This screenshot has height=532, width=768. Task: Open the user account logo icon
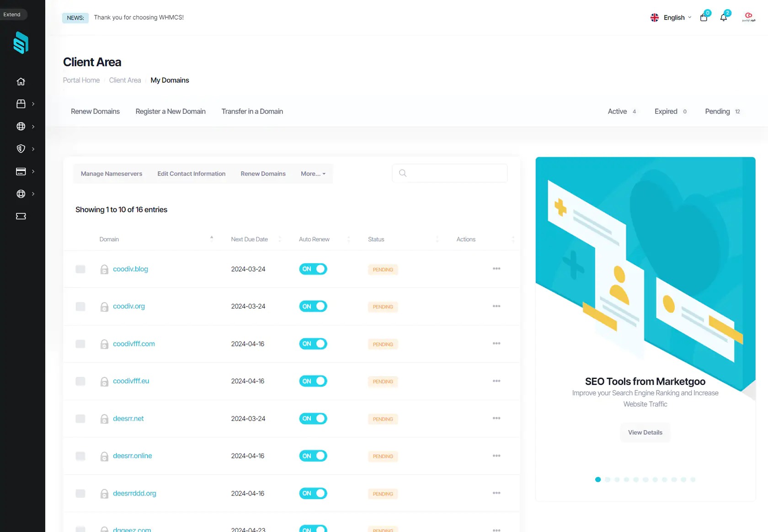[x=748, y=17]
